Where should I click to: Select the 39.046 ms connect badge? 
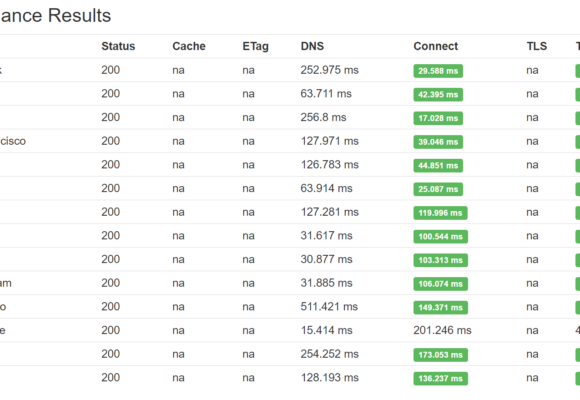coord(438,142)
